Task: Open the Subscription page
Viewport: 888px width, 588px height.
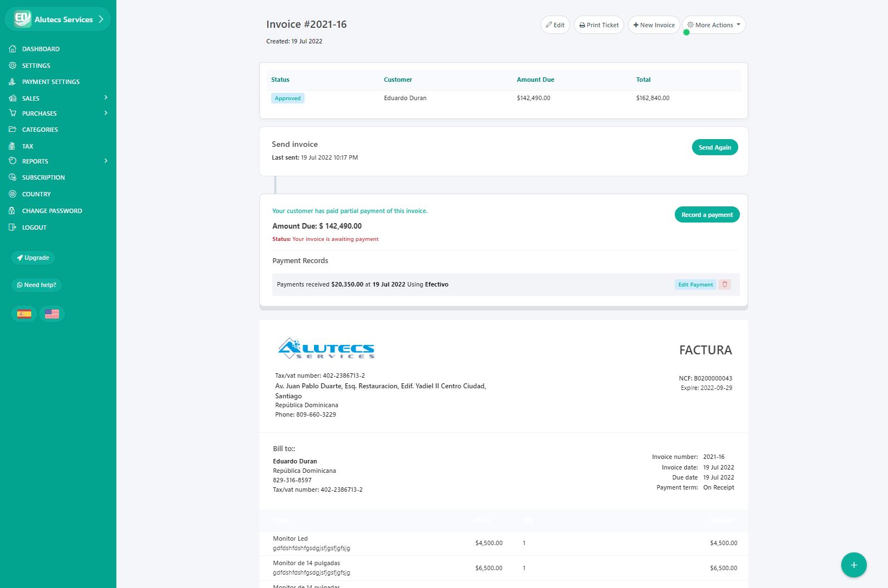Action: click(x=43, y=177)
